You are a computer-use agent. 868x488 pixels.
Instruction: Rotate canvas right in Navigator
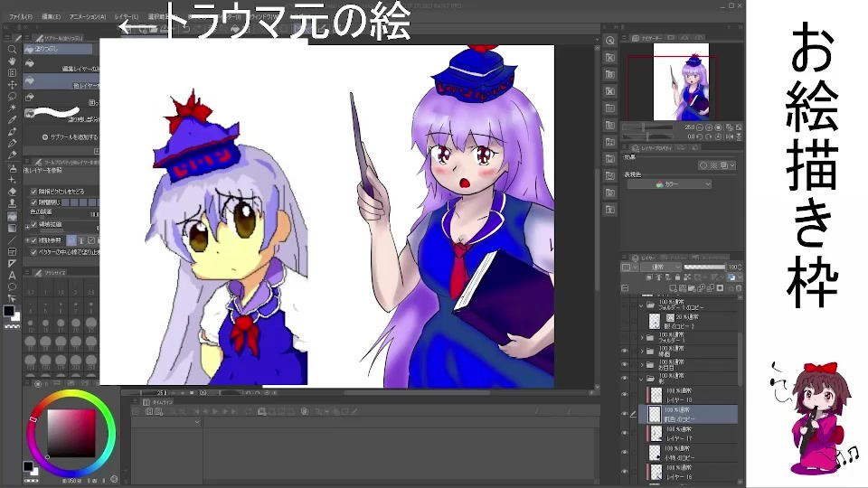click(709, 136)
